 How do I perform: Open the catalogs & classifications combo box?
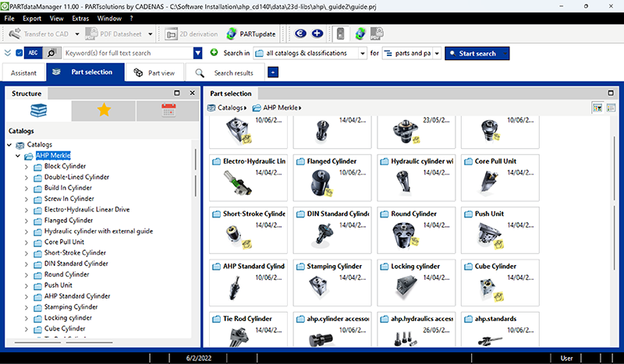310,53
